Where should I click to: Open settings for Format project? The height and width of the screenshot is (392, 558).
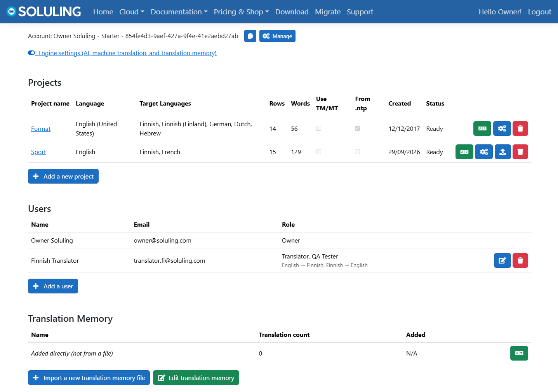point(502,128)
